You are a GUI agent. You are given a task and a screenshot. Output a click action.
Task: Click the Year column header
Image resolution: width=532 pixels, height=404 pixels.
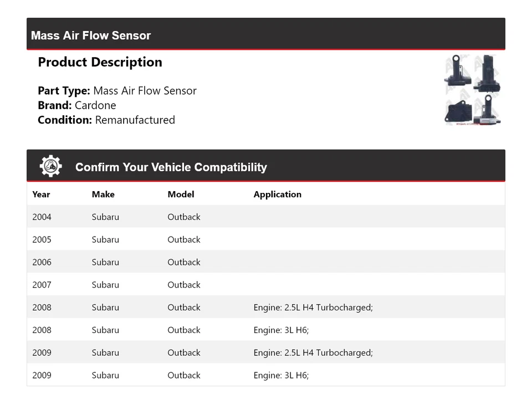[x=41, y=195]
